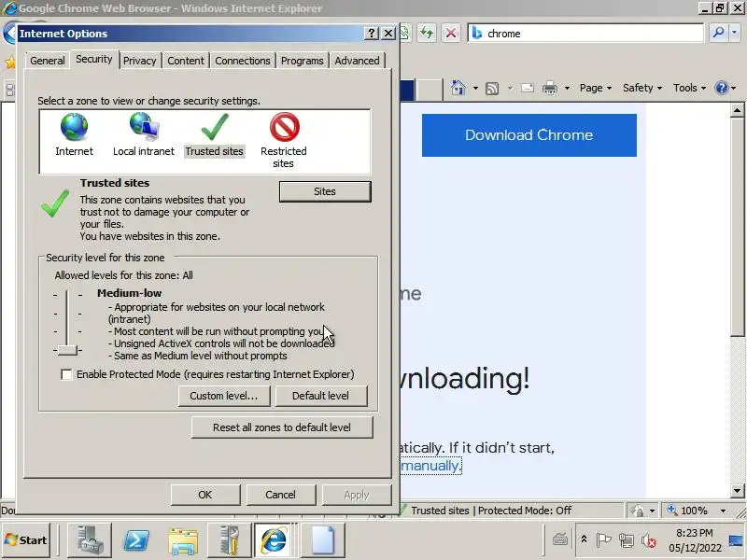Click the Action Center flag tray icon

point(603,540)
